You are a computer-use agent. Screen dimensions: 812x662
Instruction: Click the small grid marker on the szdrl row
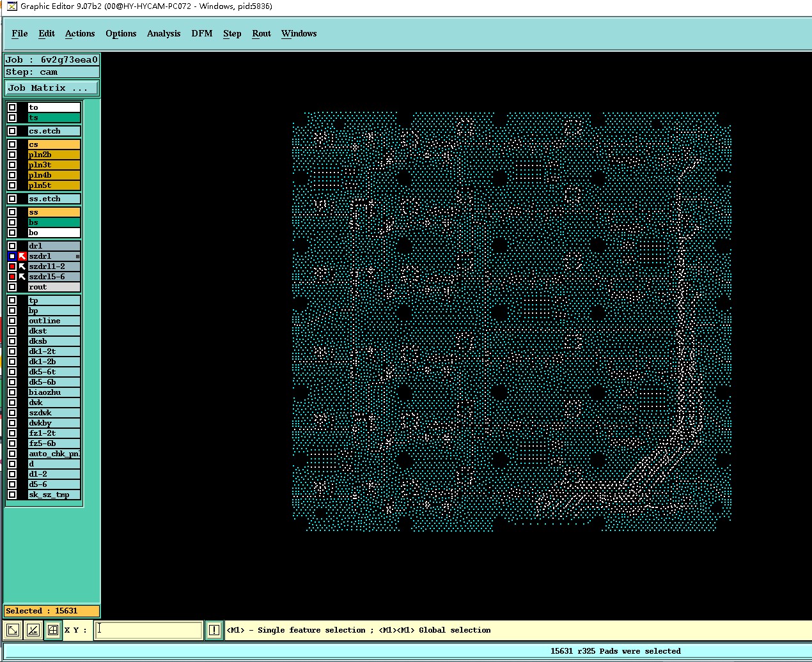[x=77, y=256]
